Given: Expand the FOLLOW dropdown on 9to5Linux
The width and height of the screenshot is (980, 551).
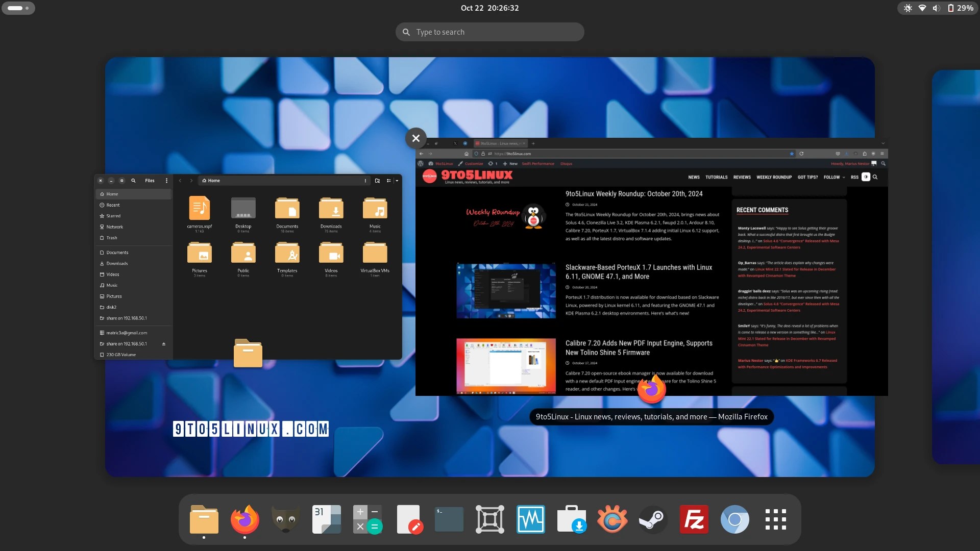Looking at the screenshot, I should [834, 177].
